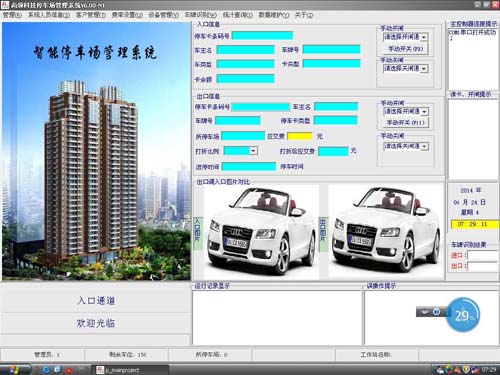Open exit 请选择开闸通 dropdown
The image size is (500, 375).
(x=424, y=111)
